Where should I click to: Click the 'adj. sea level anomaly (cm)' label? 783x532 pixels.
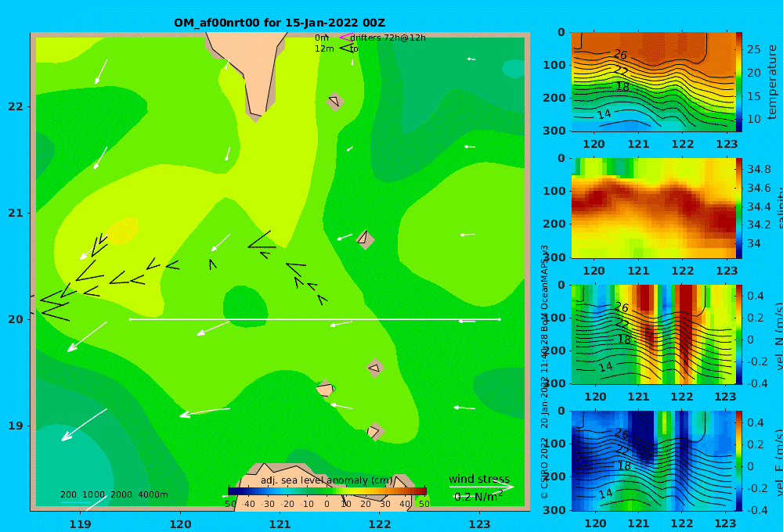click(327, 480)
